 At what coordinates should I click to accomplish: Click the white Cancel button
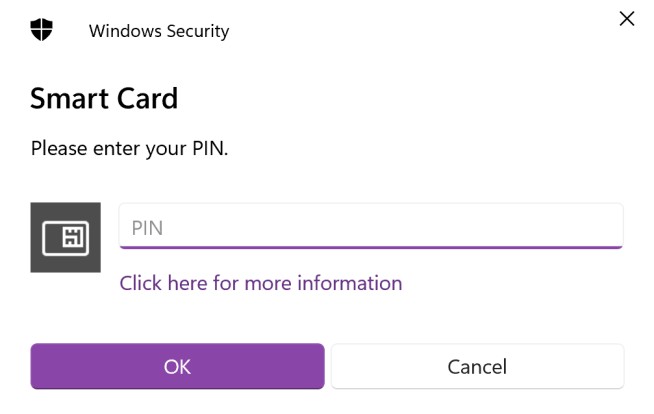point(478,366)
